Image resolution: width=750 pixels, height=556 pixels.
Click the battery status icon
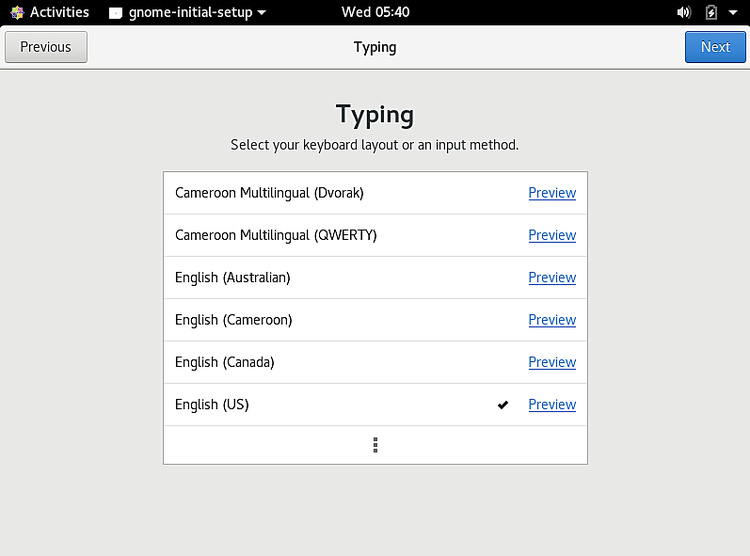click(711, 13)
